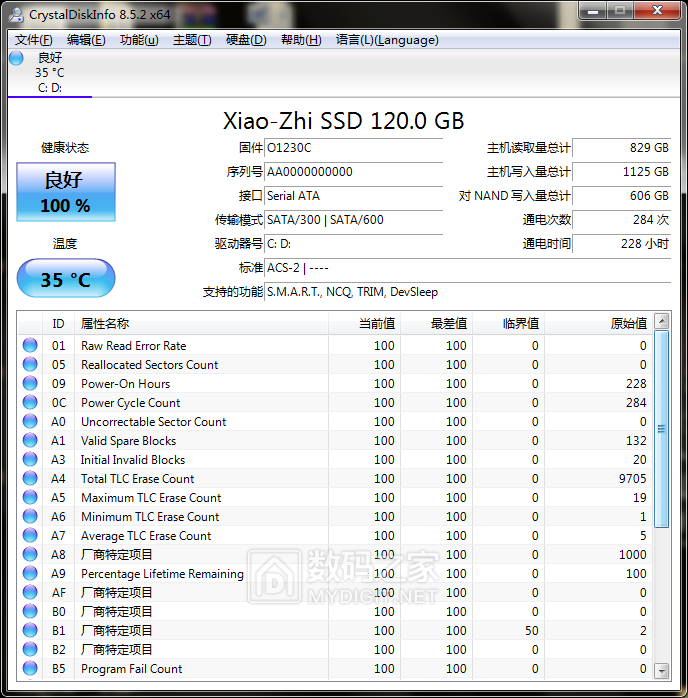Screen dimensions: 688x698
Task: Open the 文件(F) menu
Action: 34,40
